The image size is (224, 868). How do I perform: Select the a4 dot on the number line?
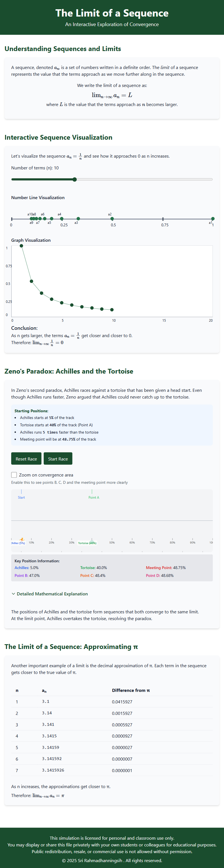point(62,219)
